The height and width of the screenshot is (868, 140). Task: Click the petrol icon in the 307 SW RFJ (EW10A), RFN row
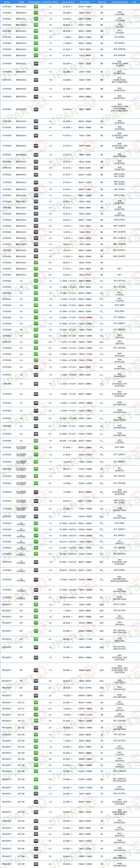(36, 779)
